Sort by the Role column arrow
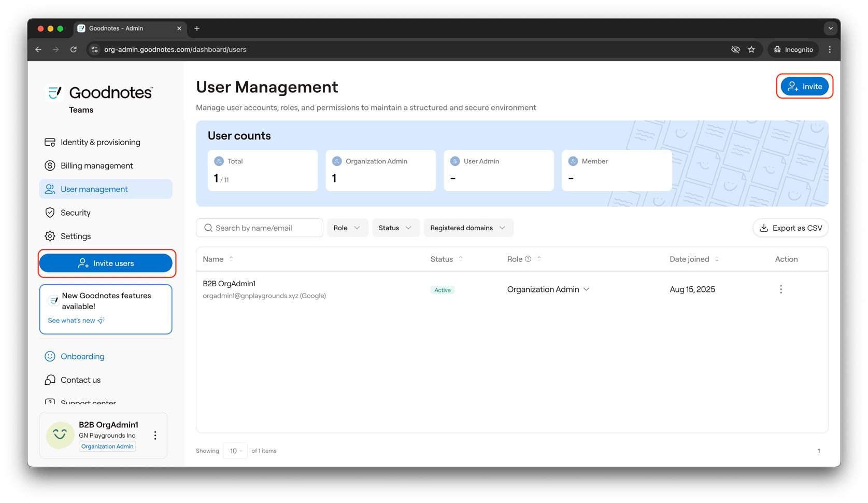 pos(539,259)
